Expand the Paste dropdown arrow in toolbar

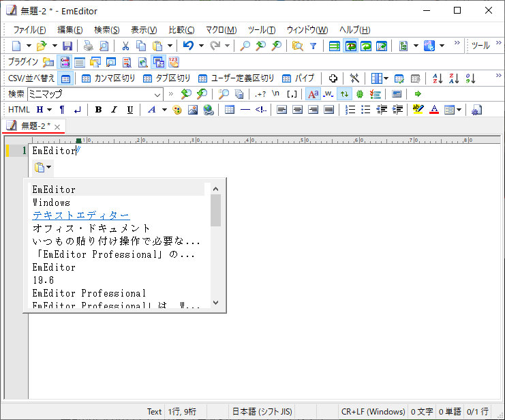click(170, 46)
